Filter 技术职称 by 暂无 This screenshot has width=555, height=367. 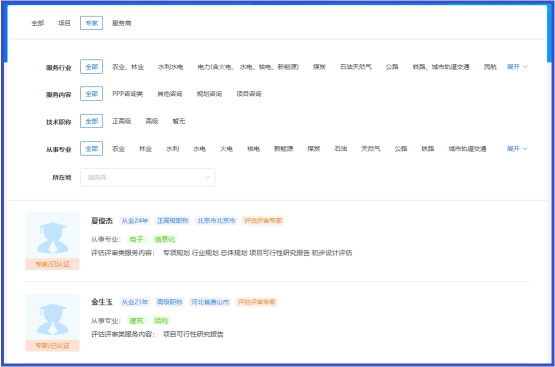pos(179,121)
